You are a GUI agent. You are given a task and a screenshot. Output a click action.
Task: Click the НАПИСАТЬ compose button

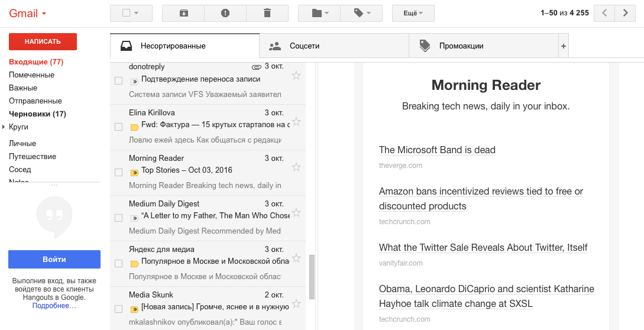pyautogui.click(x=43, y=41)
